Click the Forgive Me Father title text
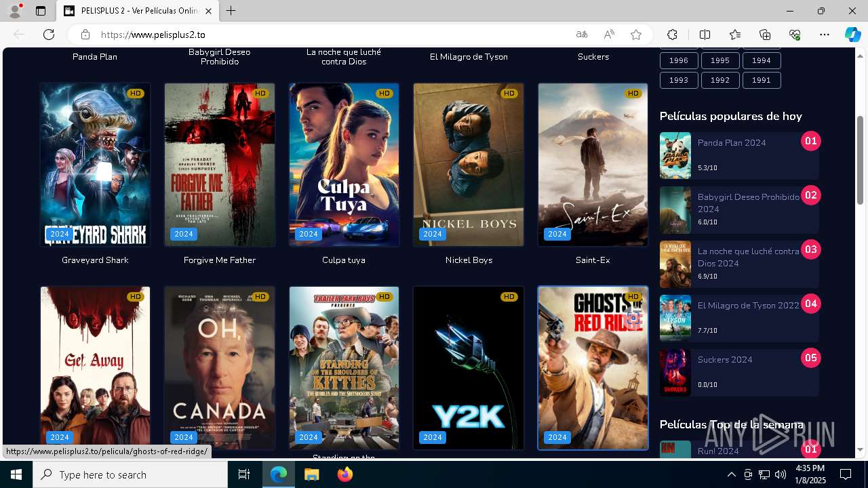Image resolution: width=868 pixels, height=488 pixels. 220,260
